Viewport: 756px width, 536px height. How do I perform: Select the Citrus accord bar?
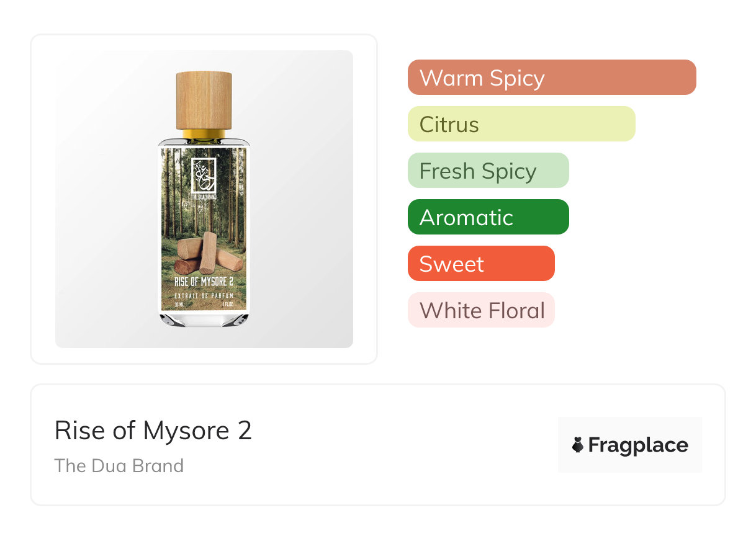coord(521,124)
